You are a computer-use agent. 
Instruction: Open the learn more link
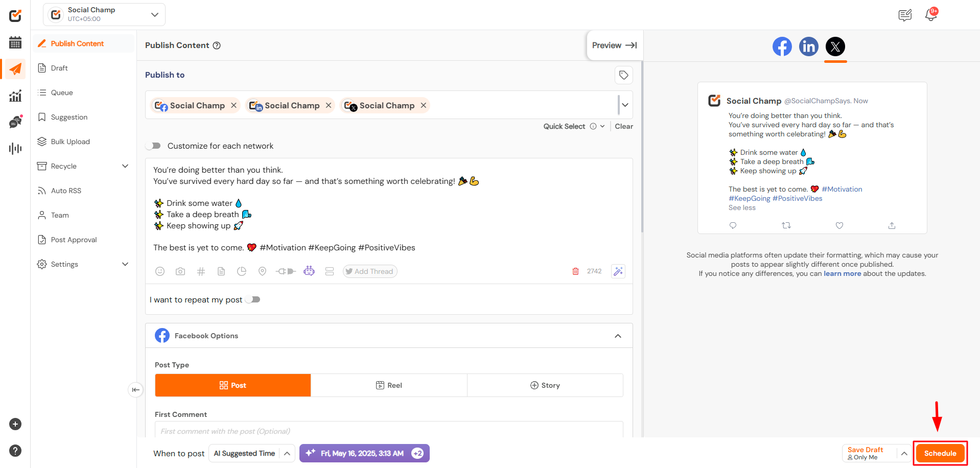point(842,274)
